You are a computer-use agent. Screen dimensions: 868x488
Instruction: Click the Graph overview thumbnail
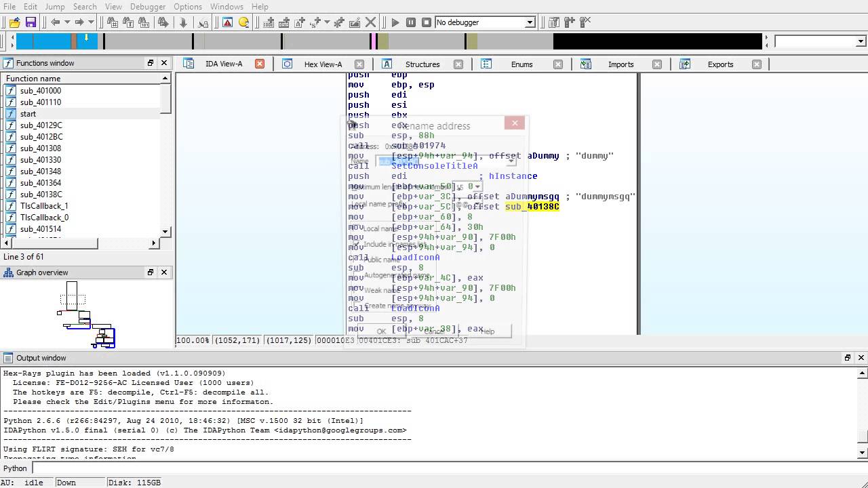click(87, 315)
